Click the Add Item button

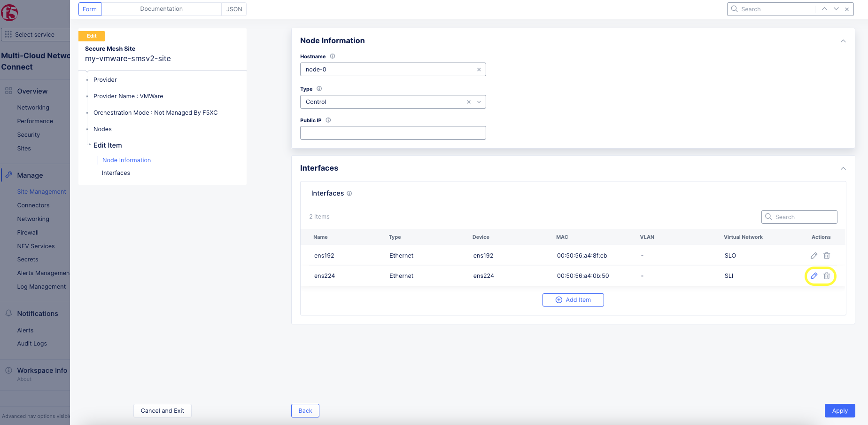(x=573, y=299)
